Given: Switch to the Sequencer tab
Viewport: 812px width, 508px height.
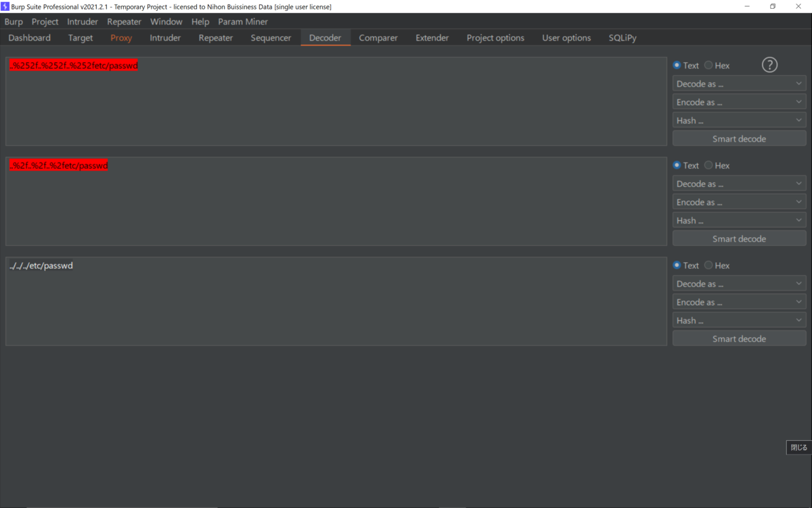Looking at the screenshot, I should pos(271,38).
